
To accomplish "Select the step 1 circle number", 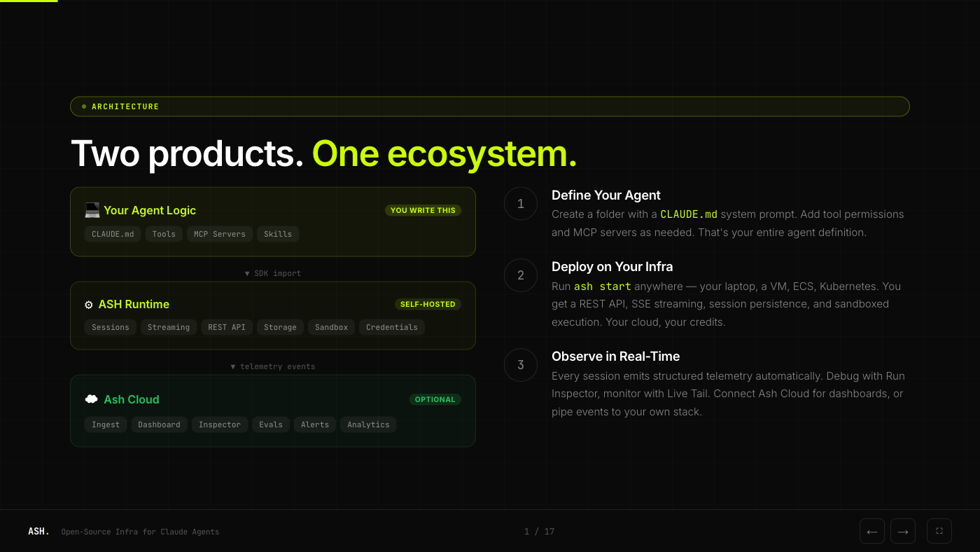I will point(520,204).
